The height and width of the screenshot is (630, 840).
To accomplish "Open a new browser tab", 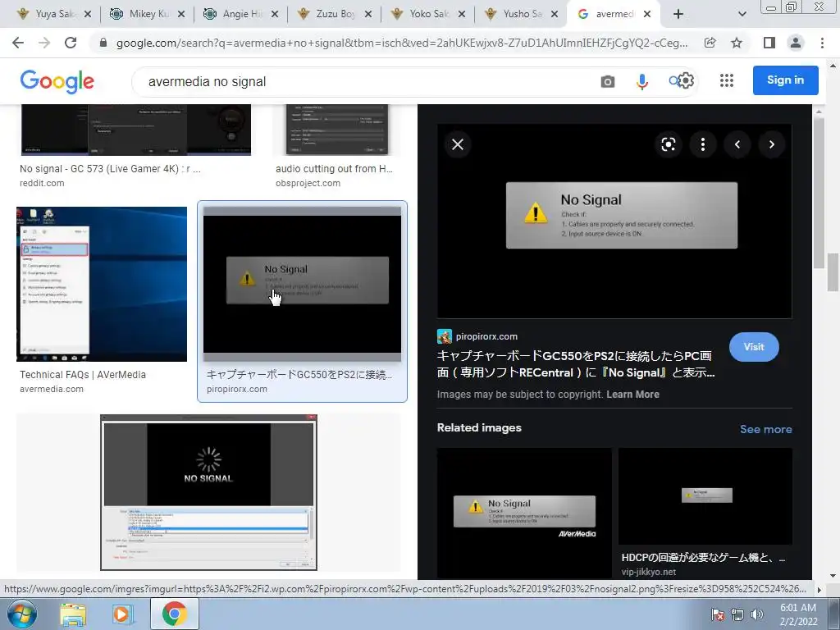I will pos(678,14).
